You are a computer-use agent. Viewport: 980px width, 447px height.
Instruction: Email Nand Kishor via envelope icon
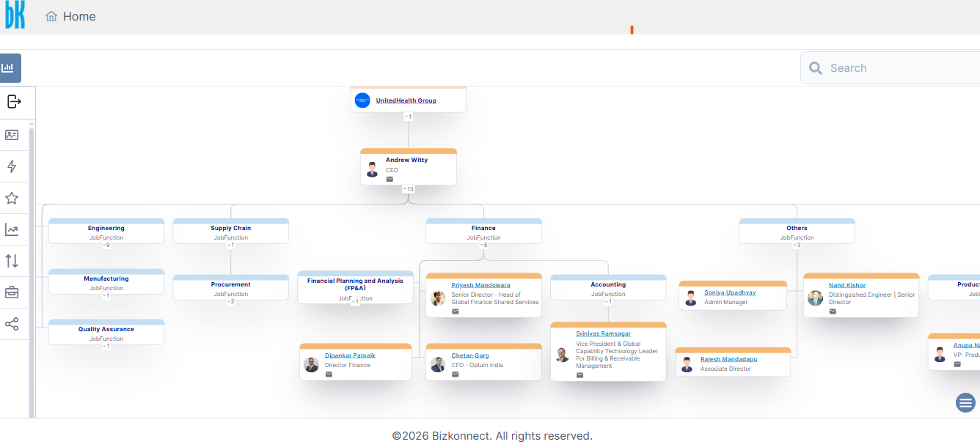click(x=833, y=311)
